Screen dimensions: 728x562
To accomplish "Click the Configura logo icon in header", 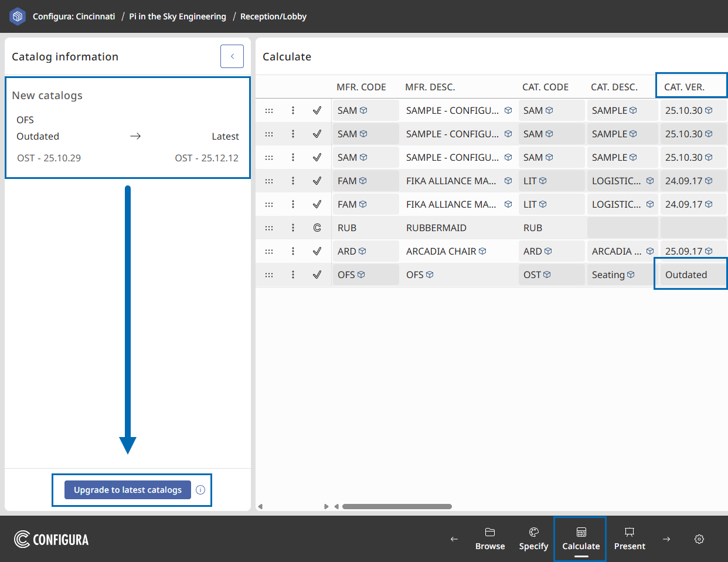I will [18, 16].
